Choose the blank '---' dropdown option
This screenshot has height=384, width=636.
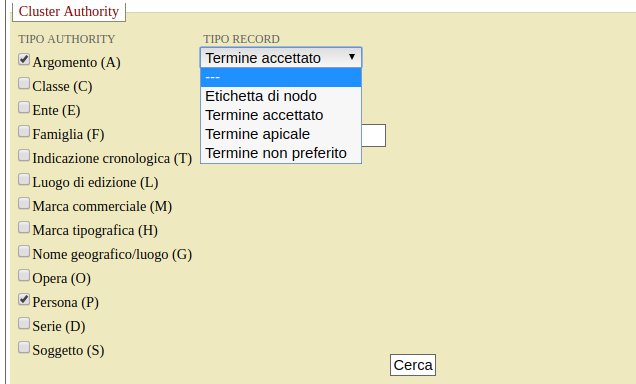coord(281,77)
